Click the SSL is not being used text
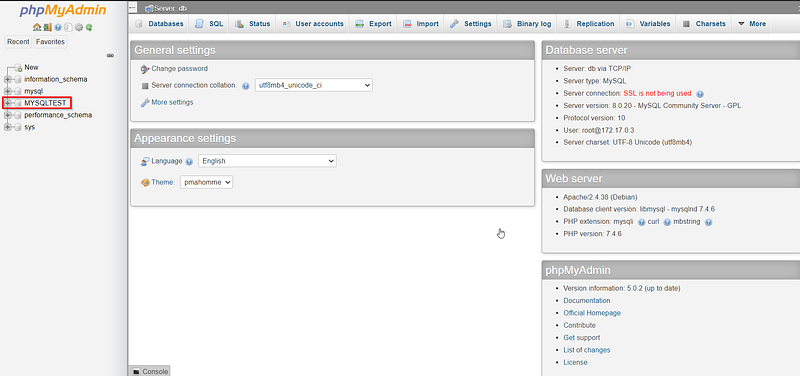 [658, 93]
